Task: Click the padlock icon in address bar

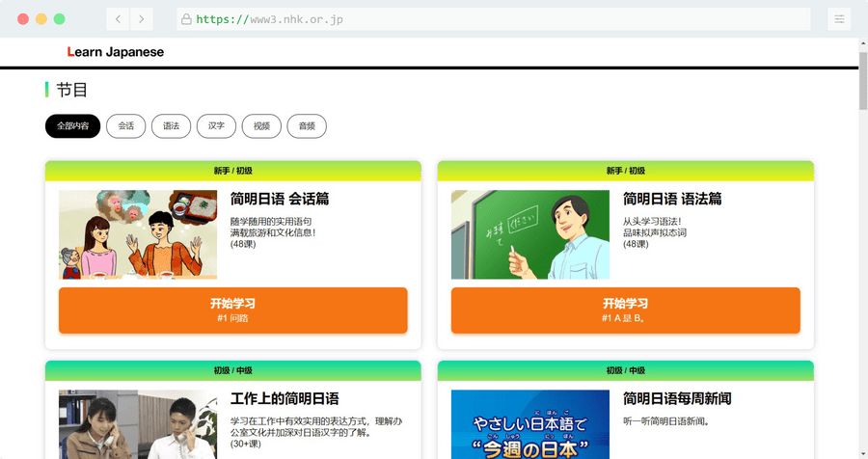Action: pyautogui.click(x=186, y=19)
